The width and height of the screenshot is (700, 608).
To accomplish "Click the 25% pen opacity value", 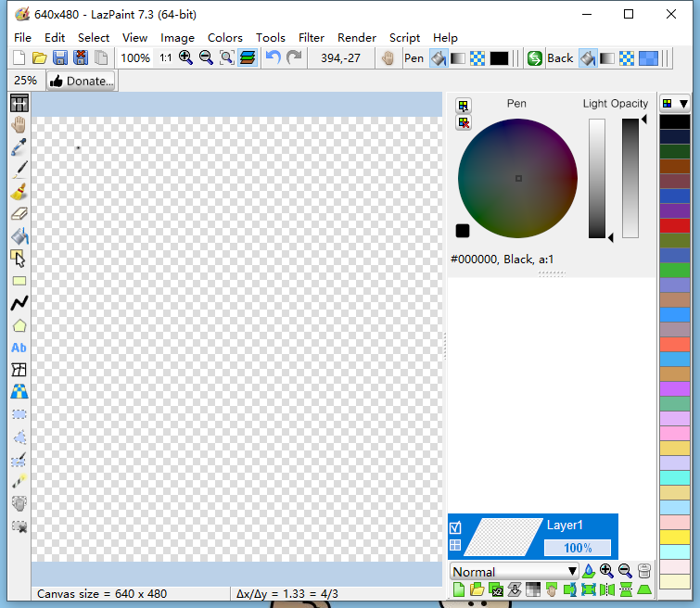I will click(x=25, y=81).
